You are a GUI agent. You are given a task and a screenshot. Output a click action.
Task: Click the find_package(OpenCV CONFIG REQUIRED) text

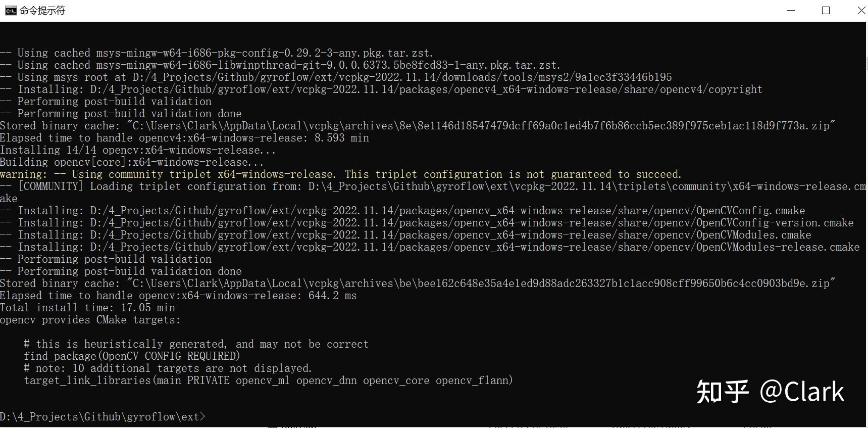point(132,356)
